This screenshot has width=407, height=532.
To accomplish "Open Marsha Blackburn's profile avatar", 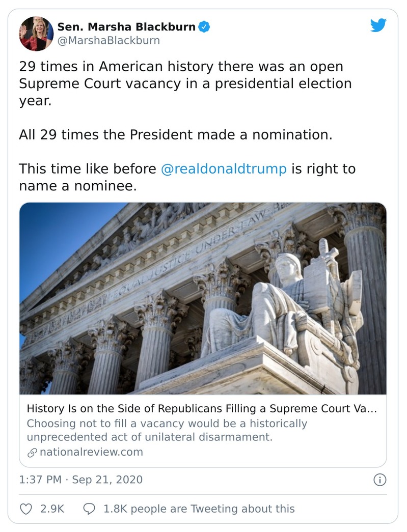I will pos(36,34).
